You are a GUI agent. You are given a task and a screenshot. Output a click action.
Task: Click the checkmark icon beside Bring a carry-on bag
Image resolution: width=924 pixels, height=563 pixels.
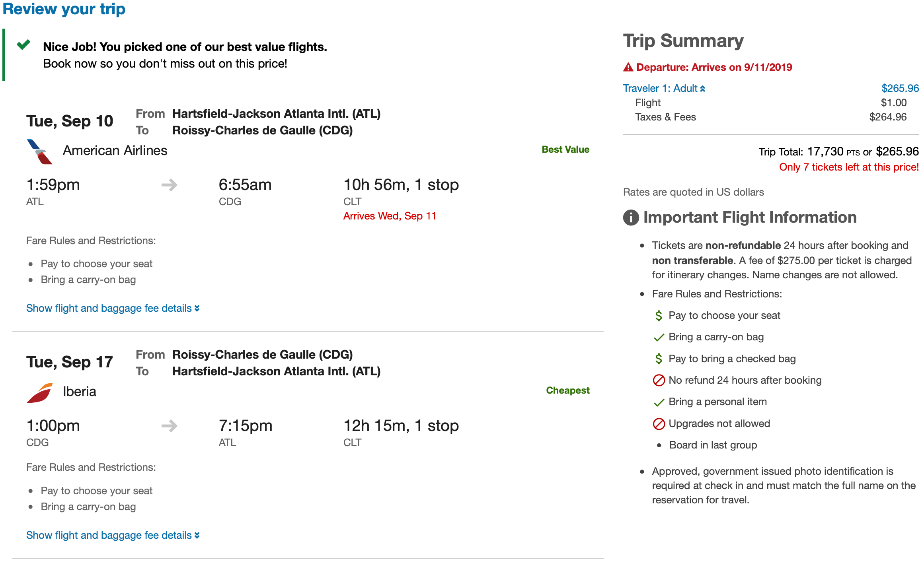659,338
